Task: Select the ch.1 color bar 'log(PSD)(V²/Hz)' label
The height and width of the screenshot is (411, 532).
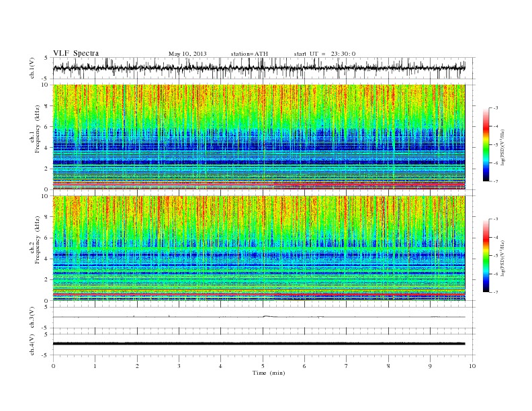Action: tap(503, 147)
